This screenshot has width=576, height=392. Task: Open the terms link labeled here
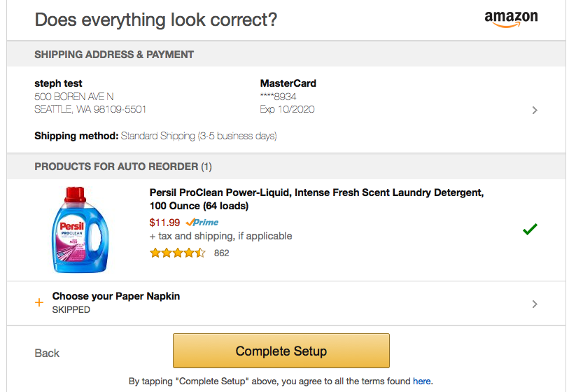tap(422, 381)
